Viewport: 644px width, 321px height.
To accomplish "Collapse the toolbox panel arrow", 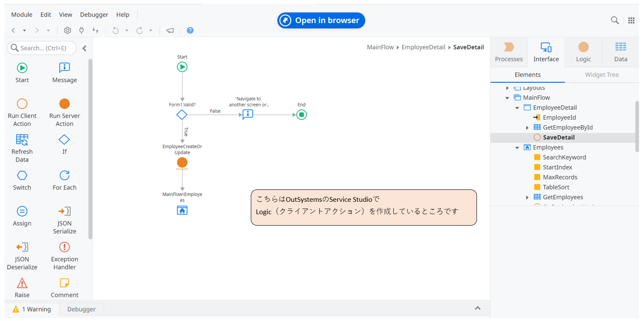I will coord(84,48).
